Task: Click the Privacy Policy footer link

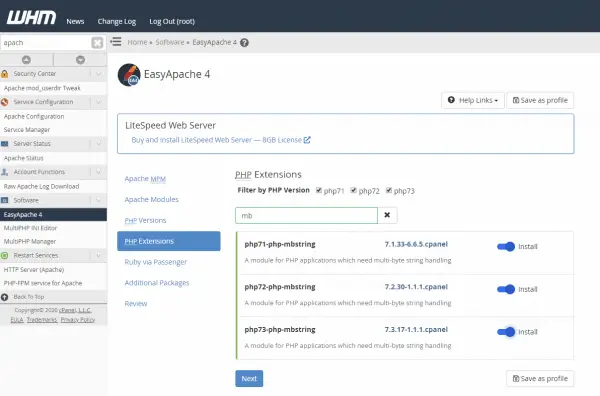Action: [x=78, y=320]
